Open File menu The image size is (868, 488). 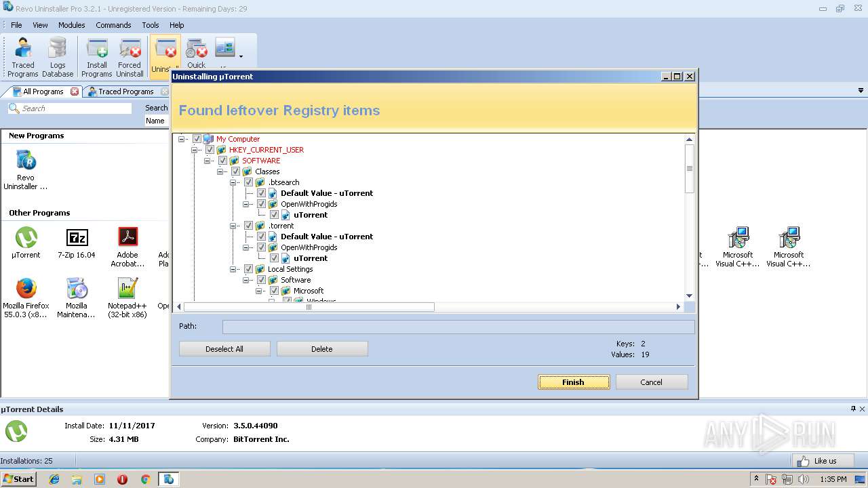[16, 25]
